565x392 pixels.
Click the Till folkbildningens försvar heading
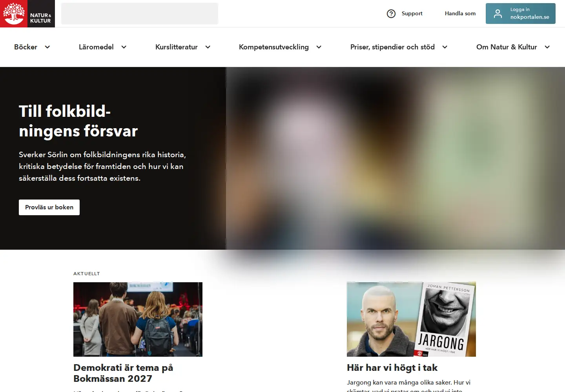pos(78,121)
